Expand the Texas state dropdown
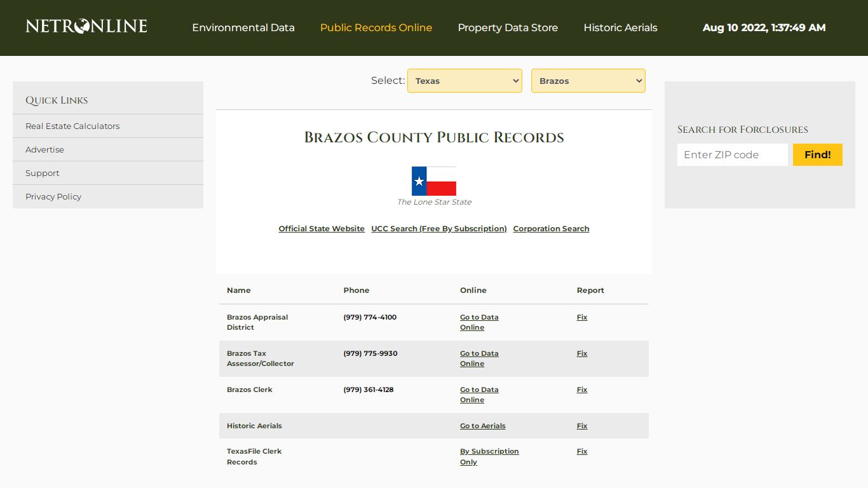The height and width of the screenshot is (488, 868). pos(465,81)
